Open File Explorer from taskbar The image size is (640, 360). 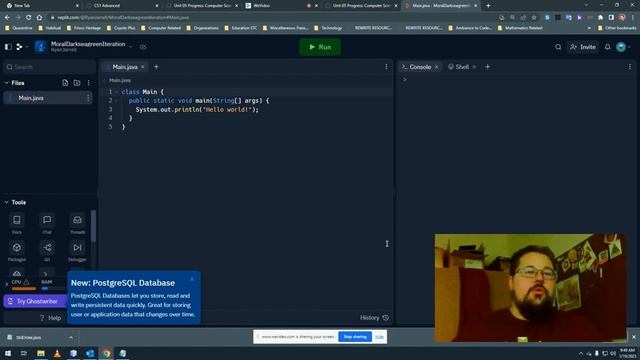[x=41, y=353]
